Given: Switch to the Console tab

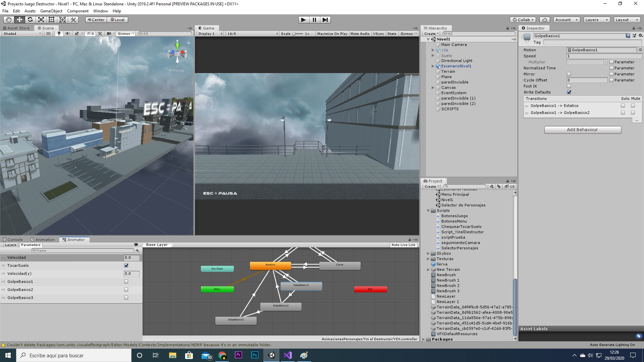Looking at the screenshot, I should 13,240.
